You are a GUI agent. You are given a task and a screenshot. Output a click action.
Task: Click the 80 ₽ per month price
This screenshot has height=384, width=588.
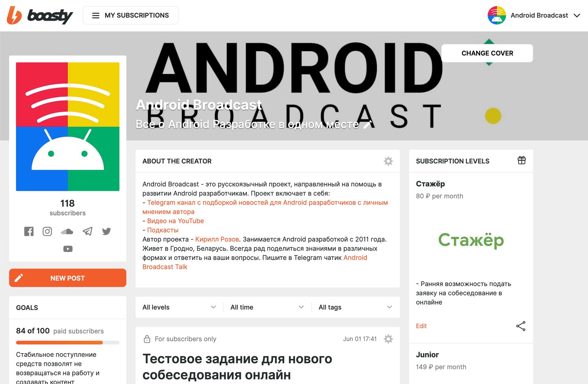click(x=439, y=196)
